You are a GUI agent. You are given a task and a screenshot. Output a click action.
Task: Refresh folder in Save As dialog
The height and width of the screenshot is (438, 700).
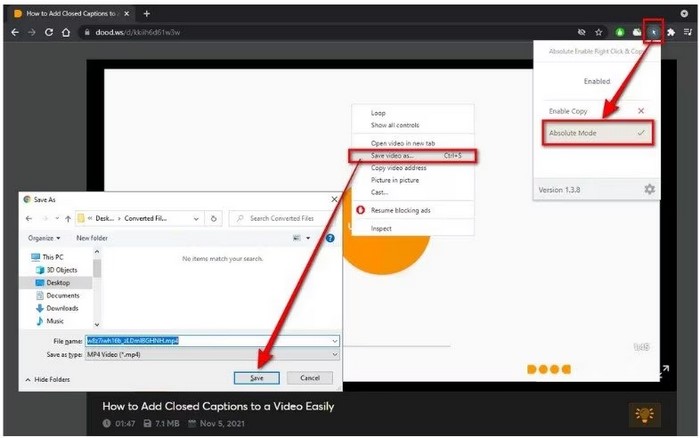point(213,218)
